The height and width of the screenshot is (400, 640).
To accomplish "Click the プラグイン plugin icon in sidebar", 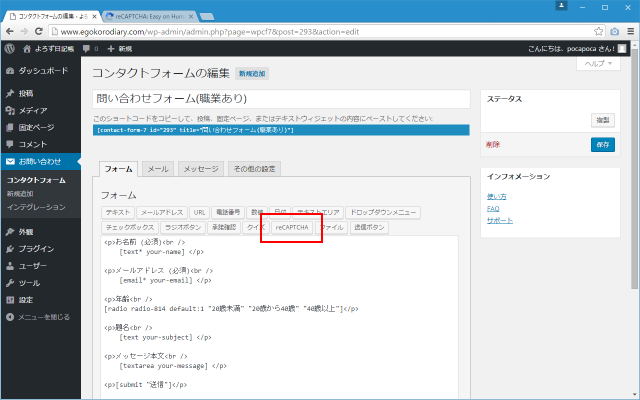I will coord(10,248).
